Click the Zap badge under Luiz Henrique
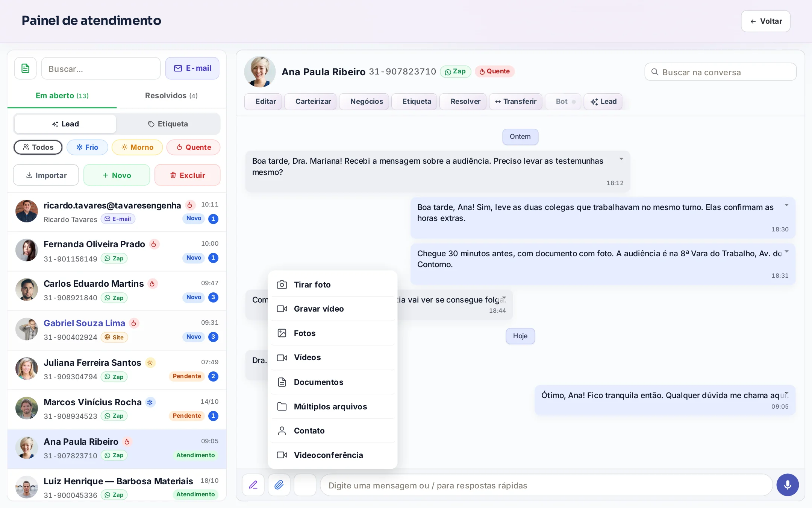Screen dimensions: 812x508 pyautogui.click(x=114, y=495)
